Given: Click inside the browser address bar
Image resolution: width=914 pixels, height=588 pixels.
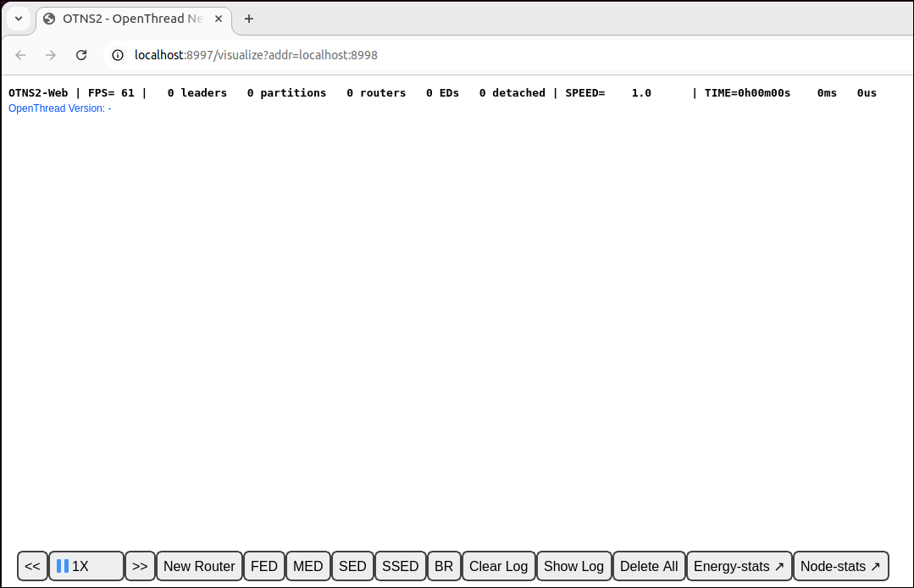Looking at the screenshot, I should click(339, 54).
